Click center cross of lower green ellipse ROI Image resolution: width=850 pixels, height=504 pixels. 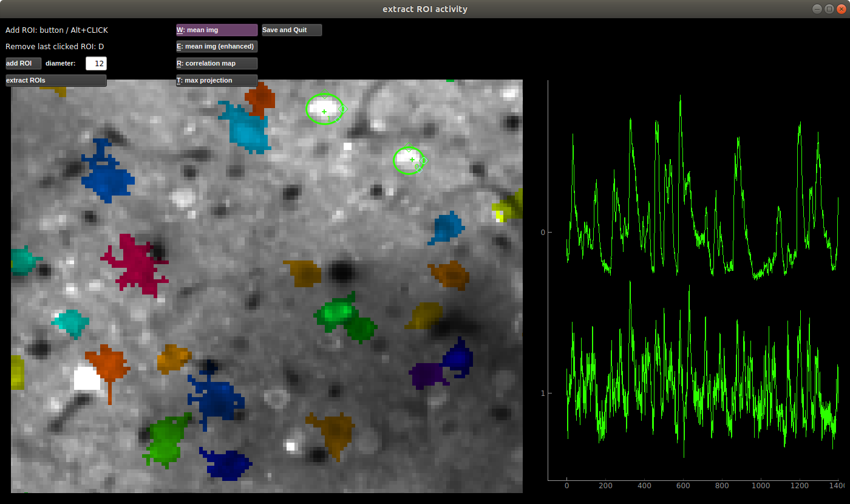[x=412, y=160]
